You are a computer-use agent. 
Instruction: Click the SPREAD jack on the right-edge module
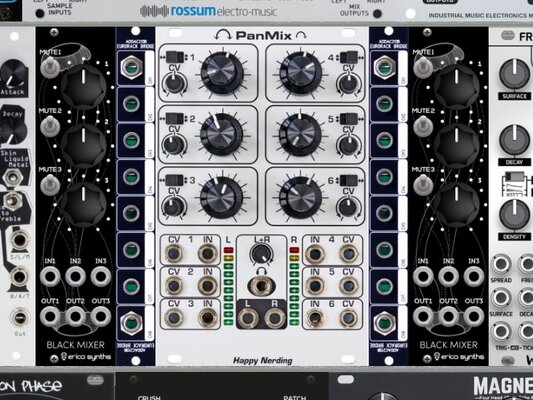pyautogui.click(x=501, y=264)
